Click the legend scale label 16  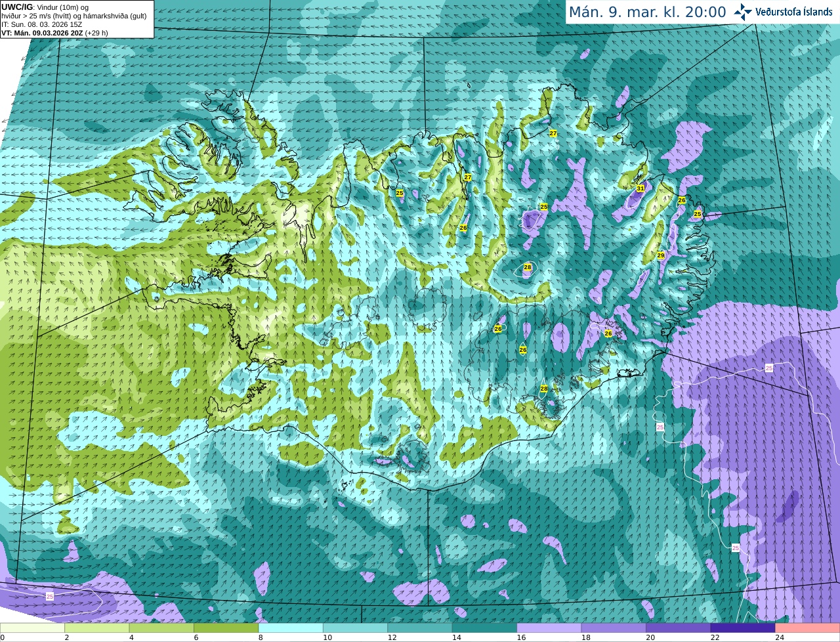[521, 637]
